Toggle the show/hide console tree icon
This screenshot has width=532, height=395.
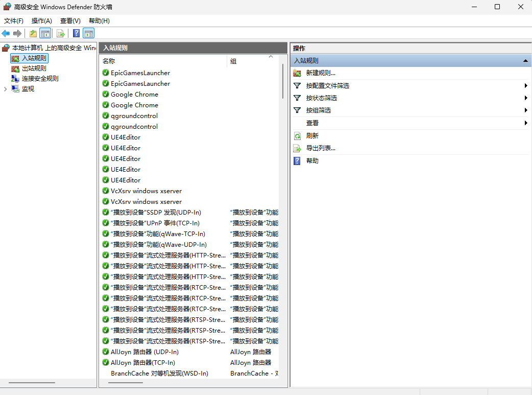[x=45, y=33]
